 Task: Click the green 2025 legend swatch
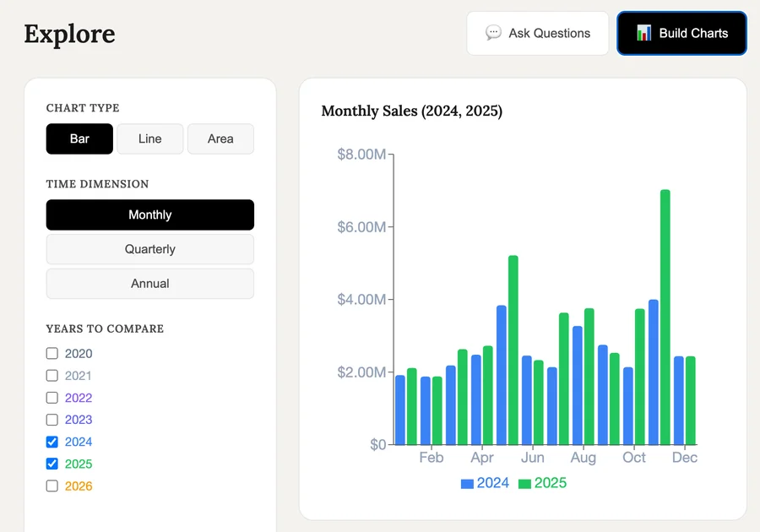point(525,483)
